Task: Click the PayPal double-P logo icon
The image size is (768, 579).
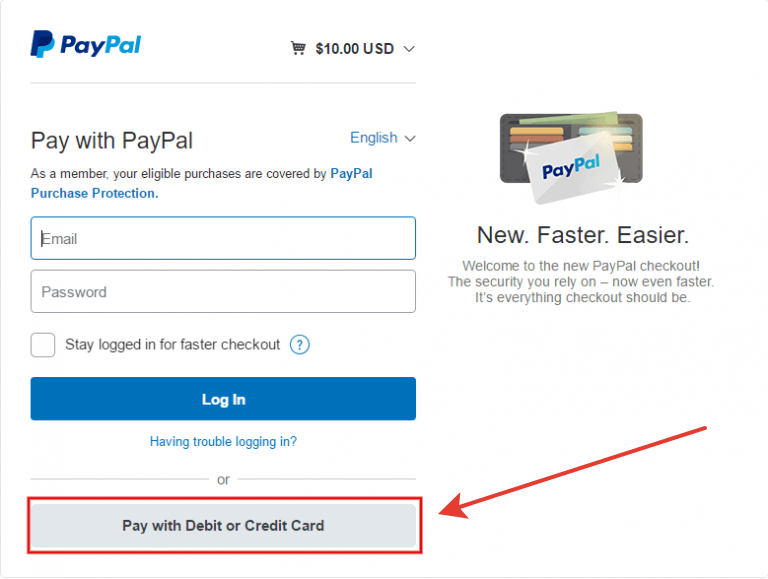Action: (x=43, y=44)
